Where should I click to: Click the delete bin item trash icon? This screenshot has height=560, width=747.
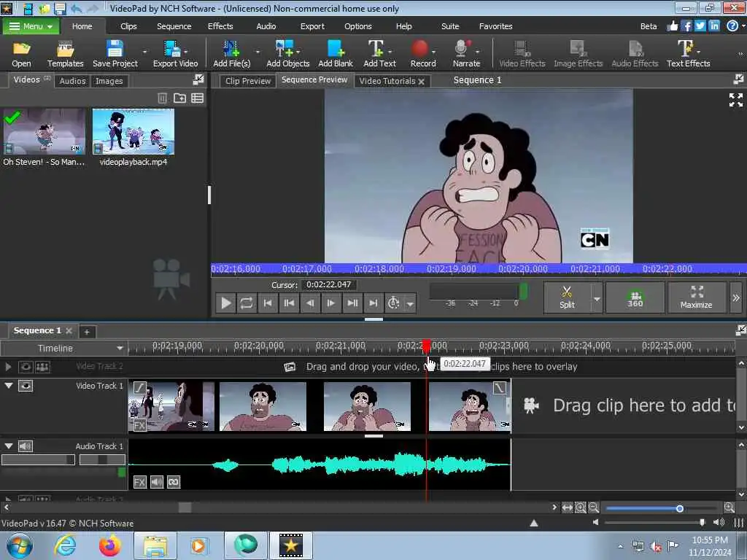coord(162,98)
